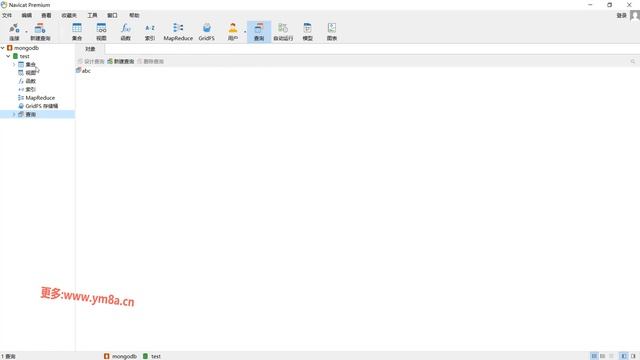Select the Function (函数) tree item
This screenshot has height=360, width=640.
click(27, 81)
